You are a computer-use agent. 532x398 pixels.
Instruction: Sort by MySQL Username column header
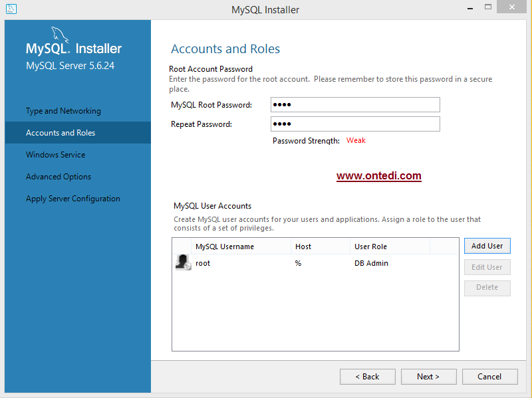point(241,247)
